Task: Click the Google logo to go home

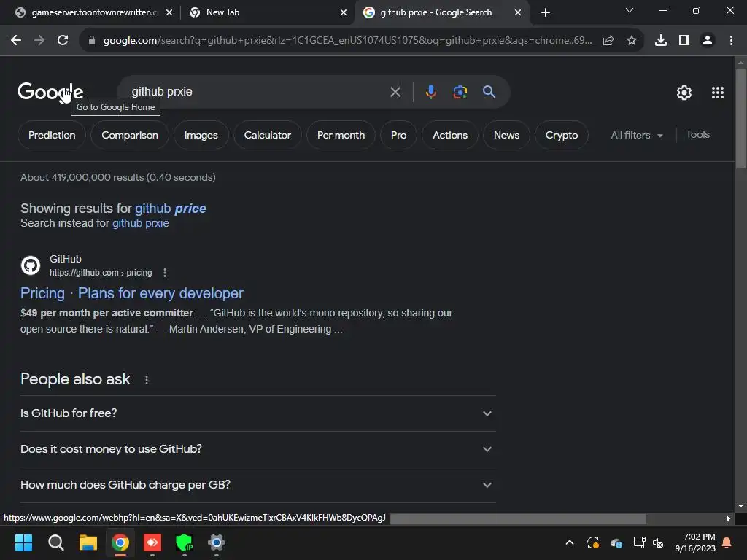Action: pyautogui.click(x=50, y=91)
